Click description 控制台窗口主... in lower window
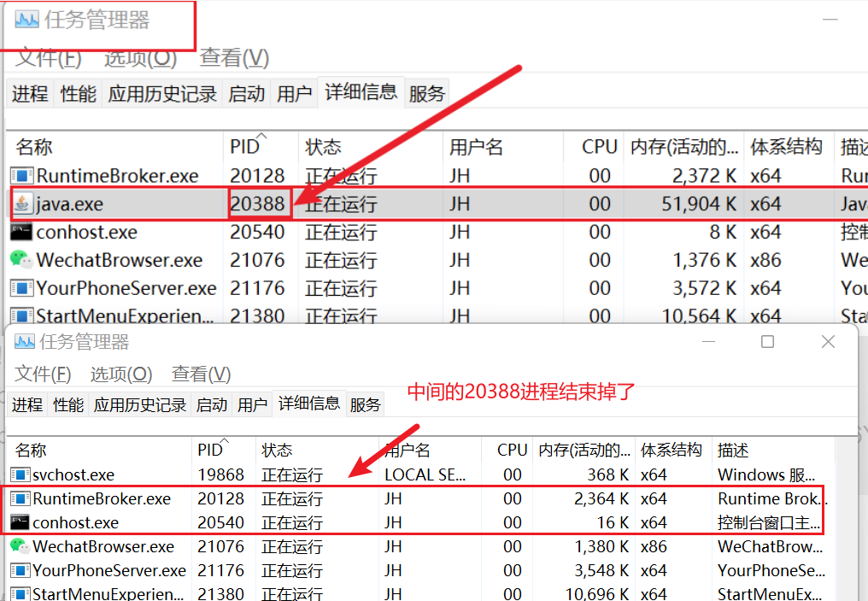 point(769,522)
